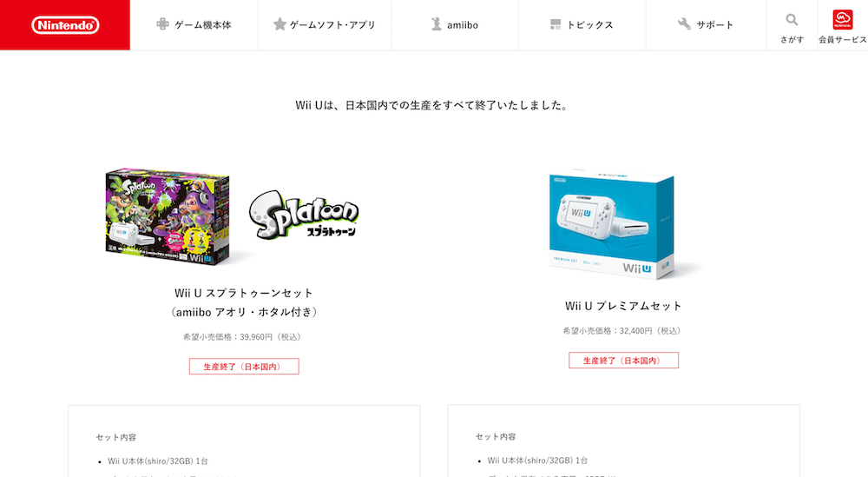The height and width of the screenshot is (477, 868).
Task: Open the サポート menu item
Action: point(714,25)
